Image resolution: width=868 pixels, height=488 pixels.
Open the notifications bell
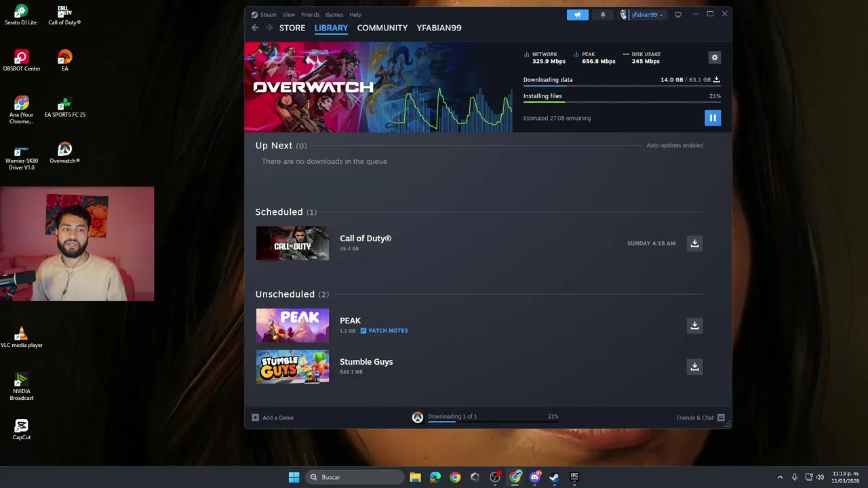[603, 14]
